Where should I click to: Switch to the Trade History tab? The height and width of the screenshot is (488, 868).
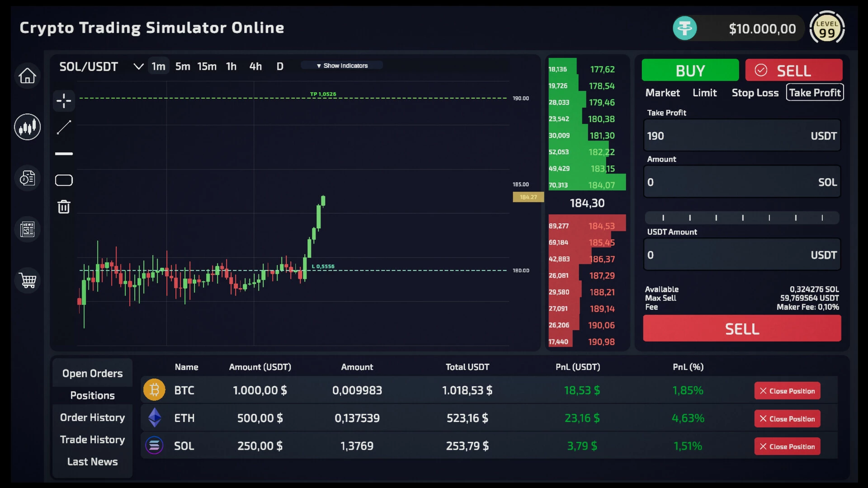(x=92, y=440)
